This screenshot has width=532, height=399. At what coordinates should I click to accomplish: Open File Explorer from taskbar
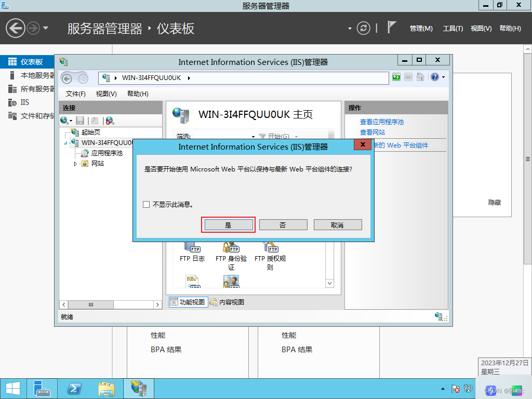pyautogui.click(x=107, y=389)
